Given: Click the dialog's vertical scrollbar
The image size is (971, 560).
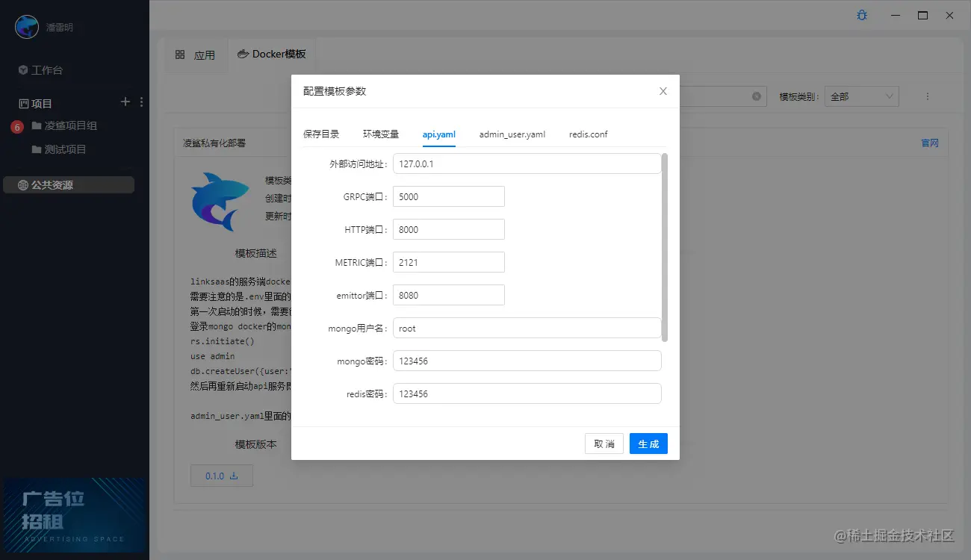Looking at the screenshot, I should (665, 247).
